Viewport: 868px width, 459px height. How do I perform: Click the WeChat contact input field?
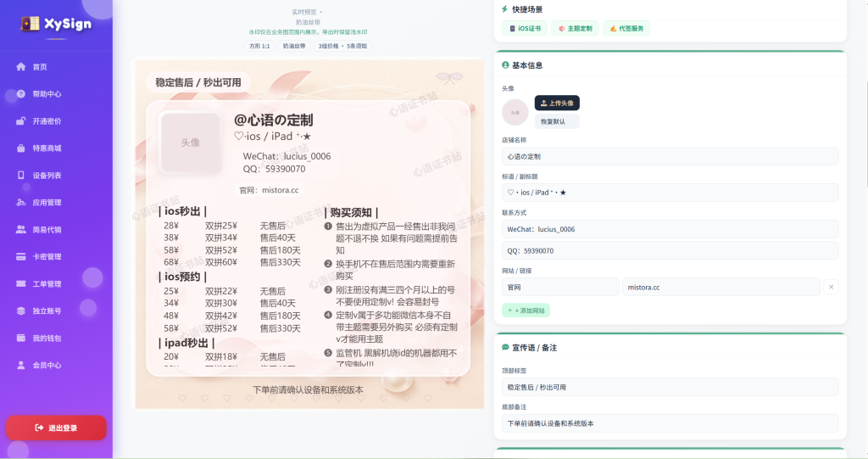(670, 229)
